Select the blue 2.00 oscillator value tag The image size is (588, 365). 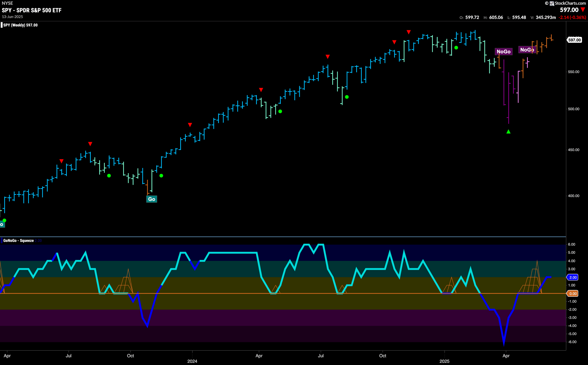point(573,277)
